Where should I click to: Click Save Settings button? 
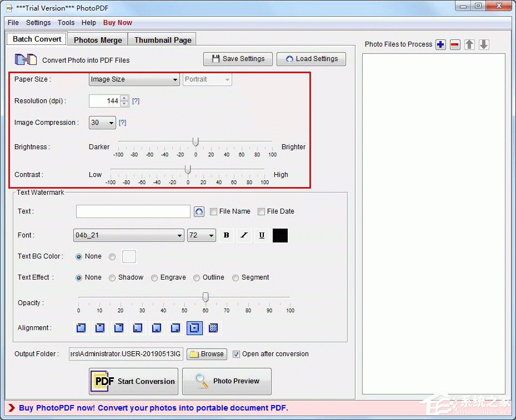(238, 59)
